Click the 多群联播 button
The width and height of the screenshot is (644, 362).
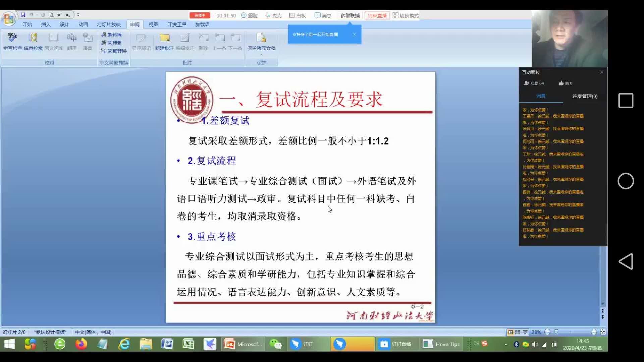coord(350,15)
